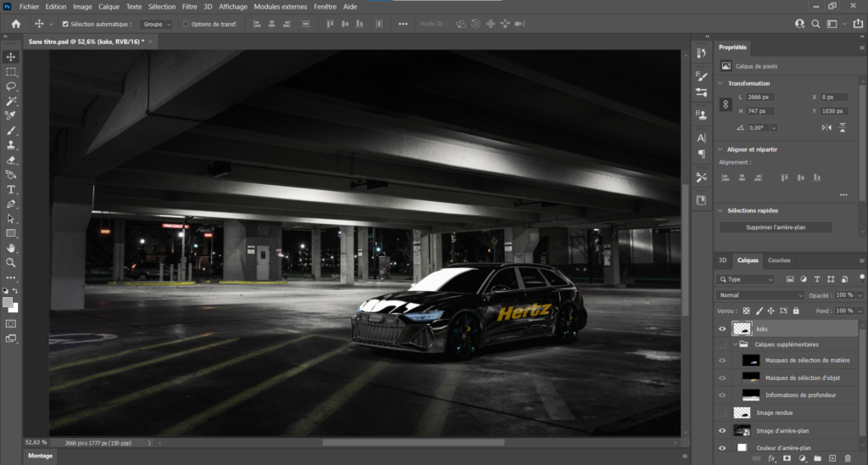Collapse the Transformation section
This screenshot has height=465, width=868.
pos(721,84)
